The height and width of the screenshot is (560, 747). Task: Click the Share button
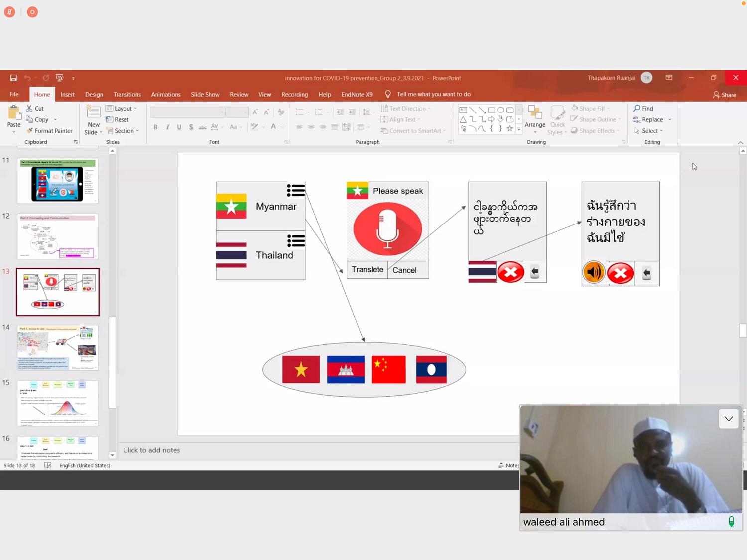(725, 95)
